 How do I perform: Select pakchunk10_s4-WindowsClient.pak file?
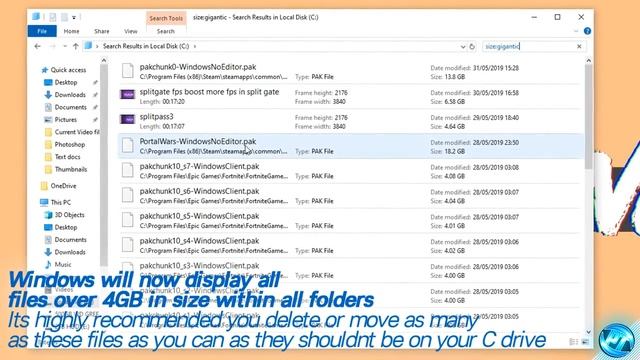tap(350, 246)
